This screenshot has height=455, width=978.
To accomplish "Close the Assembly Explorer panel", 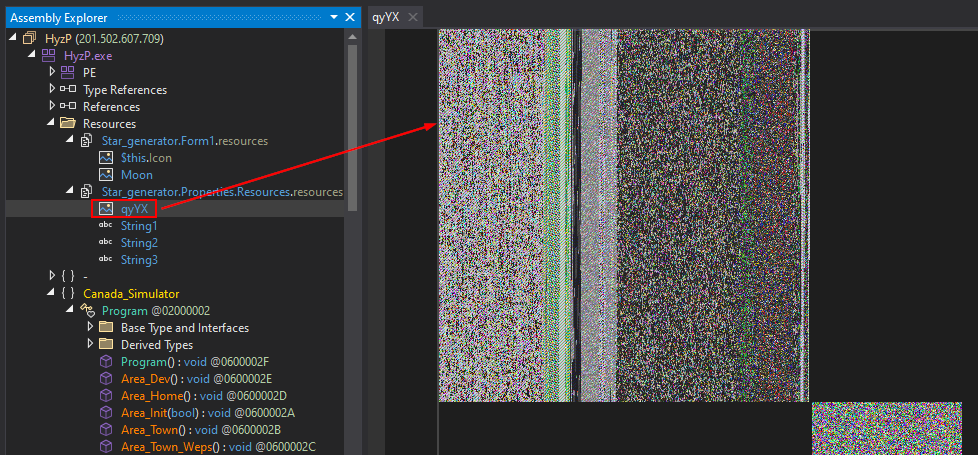I will (350, 17).
